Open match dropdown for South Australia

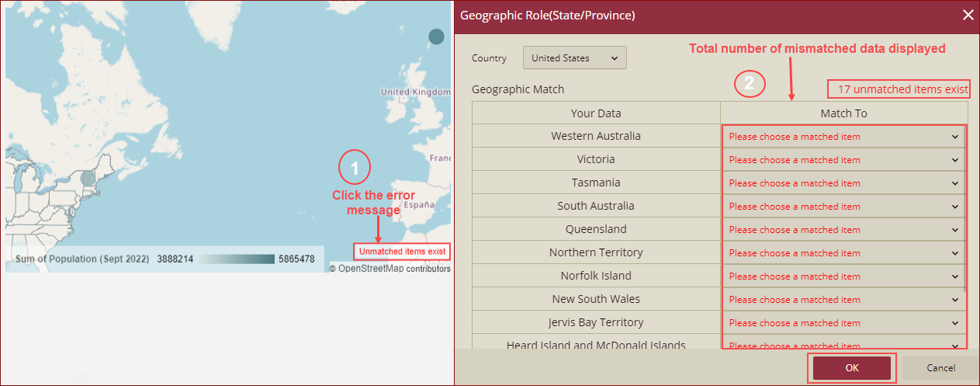pos(843,207)
